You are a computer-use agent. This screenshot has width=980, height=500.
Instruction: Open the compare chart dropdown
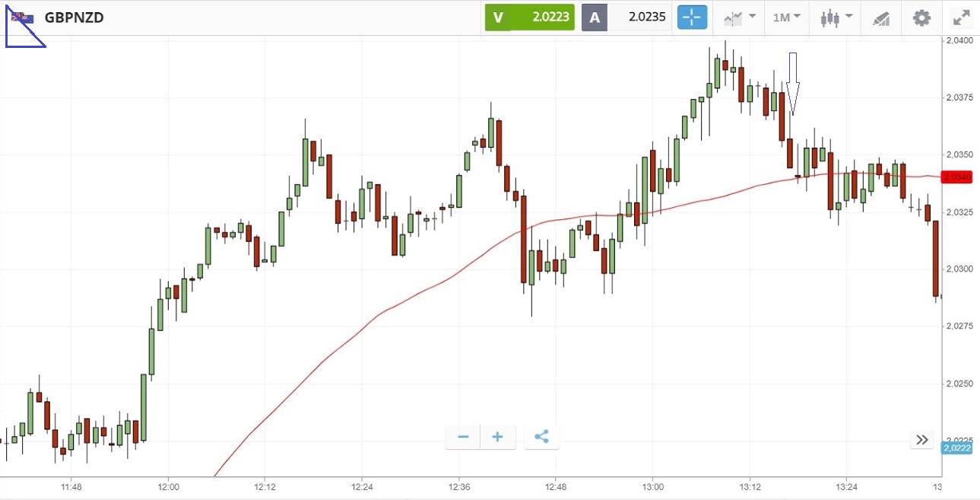[x=740, y=18]
